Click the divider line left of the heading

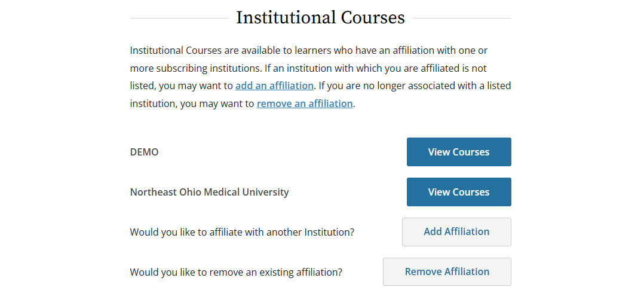(x=179, y=19)
